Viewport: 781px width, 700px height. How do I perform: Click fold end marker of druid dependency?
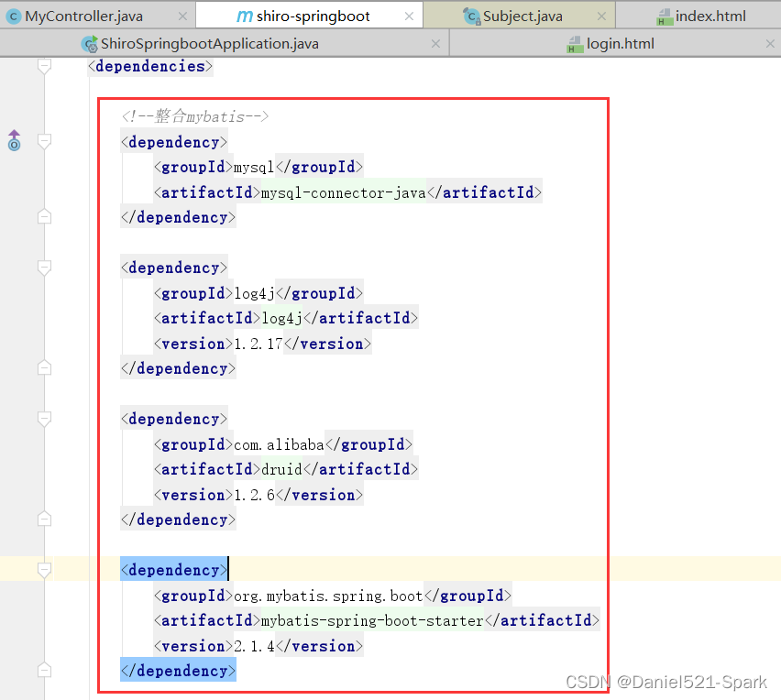coord(44,519)
